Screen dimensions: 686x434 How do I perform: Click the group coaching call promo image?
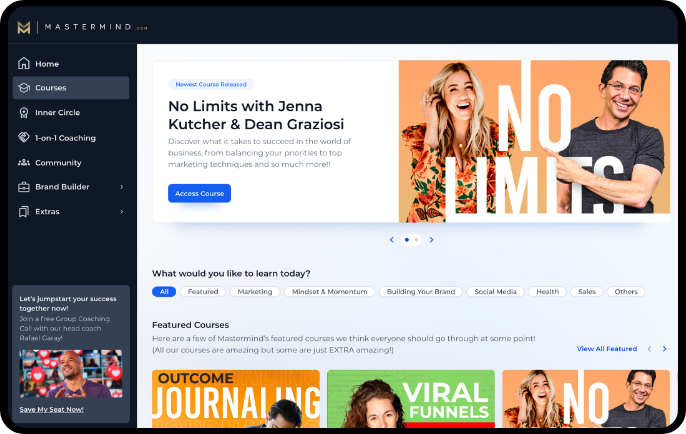[x=71, y=373]
